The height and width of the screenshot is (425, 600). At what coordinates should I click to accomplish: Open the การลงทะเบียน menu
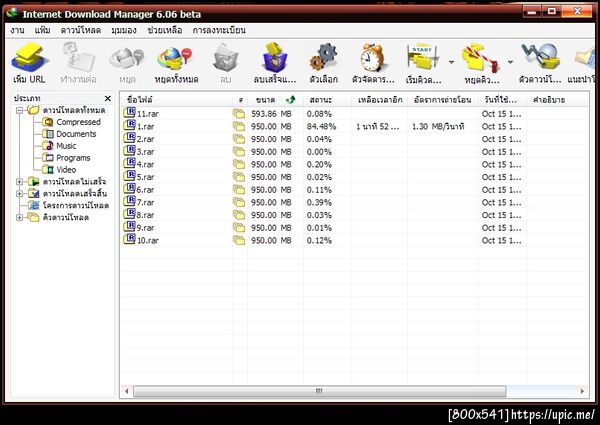[219, 30]
